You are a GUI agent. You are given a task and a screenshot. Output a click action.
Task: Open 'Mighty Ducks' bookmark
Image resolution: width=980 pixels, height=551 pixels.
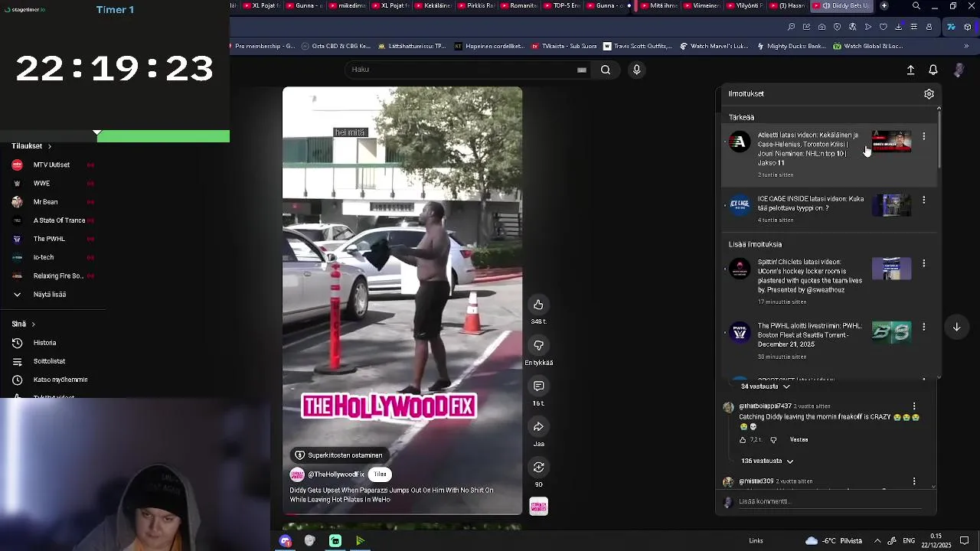point(791,46)
